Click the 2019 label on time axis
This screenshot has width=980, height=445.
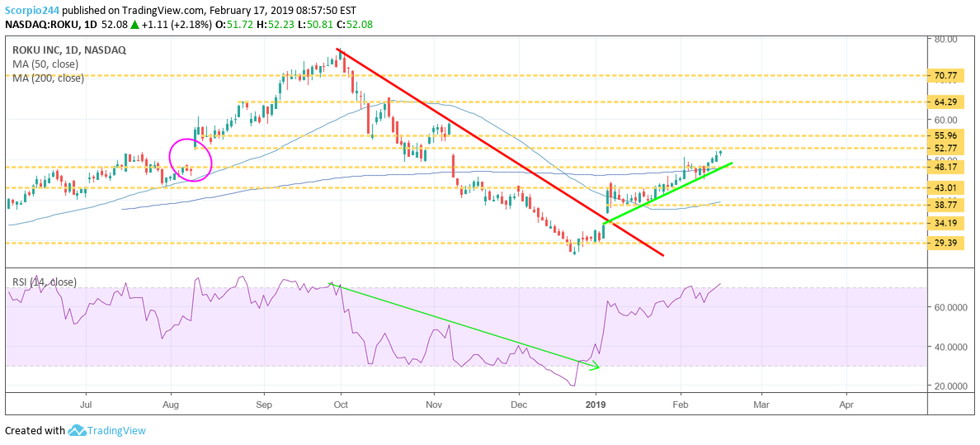click(596, 405)
